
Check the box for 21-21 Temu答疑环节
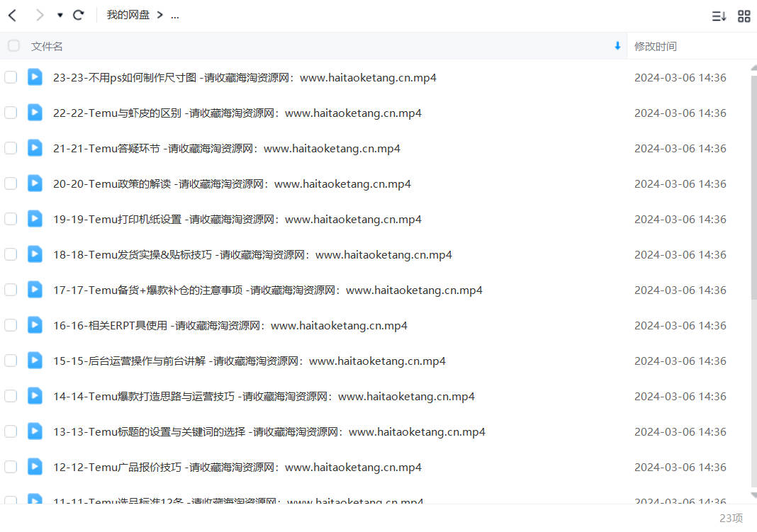click(11, 148)
